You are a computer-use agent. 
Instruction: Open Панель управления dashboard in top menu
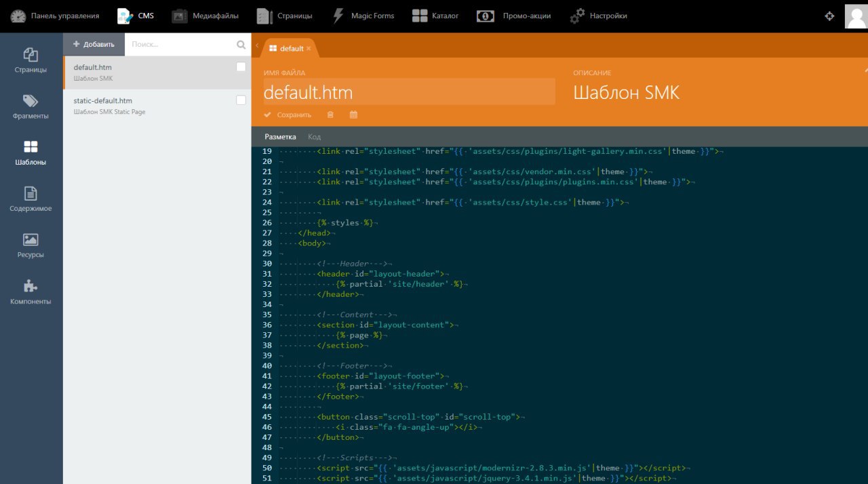click(54, 16)
